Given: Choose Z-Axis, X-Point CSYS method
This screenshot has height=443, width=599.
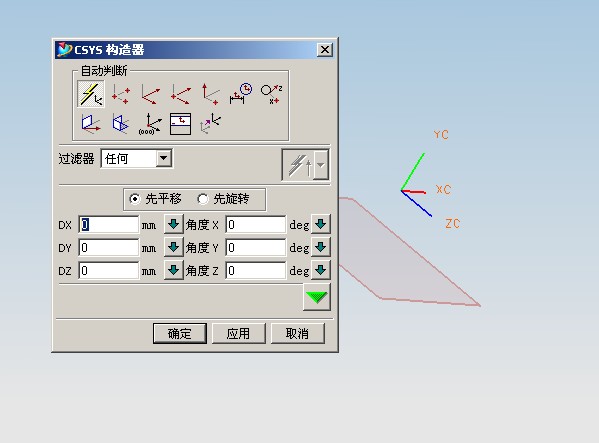Looking at the screenshot, I should pyautogui.click(x=210, y=94).
